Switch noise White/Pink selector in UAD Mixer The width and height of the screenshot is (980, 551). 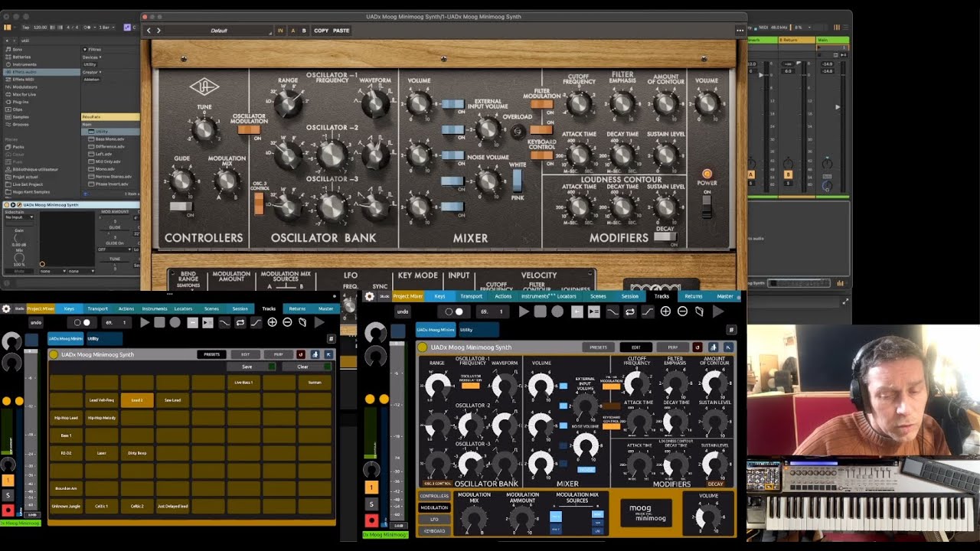pyautogui.click(x=517, y=181)
